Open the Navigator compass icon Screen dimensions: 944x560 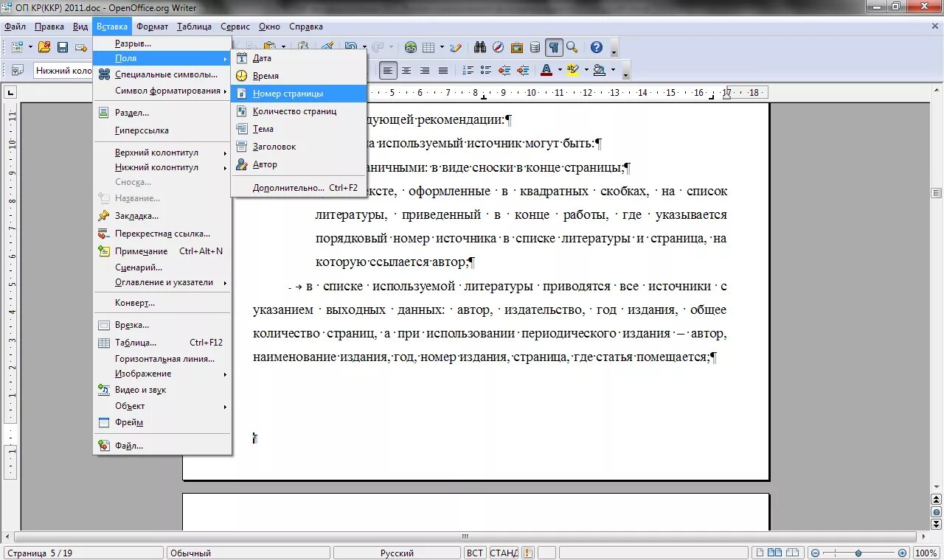499,47
